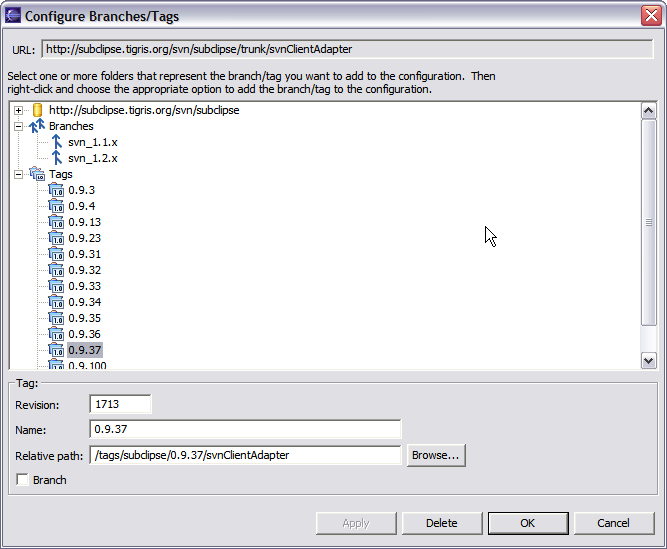This screenshot has width=667, height=549.
Task: Click the Eclipse icon in title bar
Action: click(13, 16)
